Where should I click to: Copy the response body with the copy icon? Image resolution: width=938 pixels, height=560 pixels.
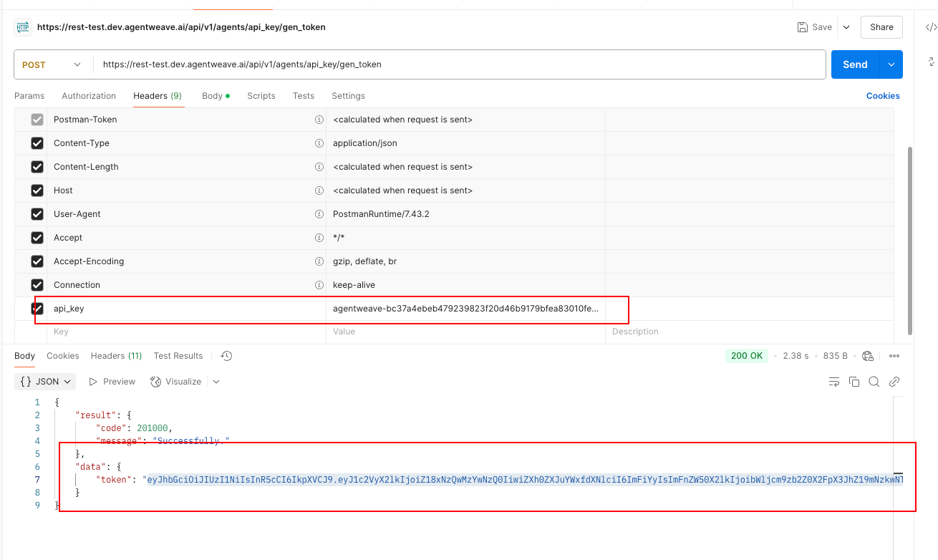click(854, 382)
